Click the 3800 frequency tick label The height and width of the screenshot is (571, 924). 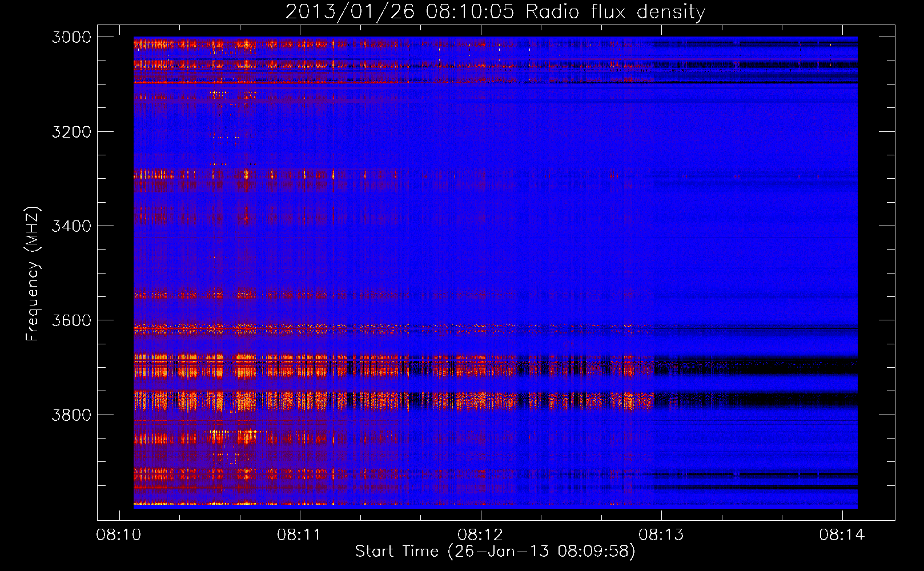(71, 415)
